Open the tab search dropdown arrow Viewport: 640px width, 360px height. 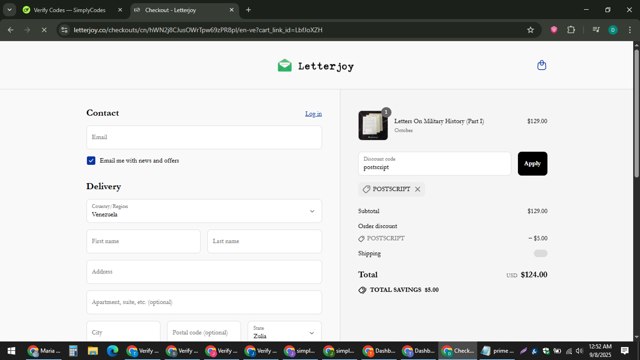pyautogui.click(x=9, y=10)
